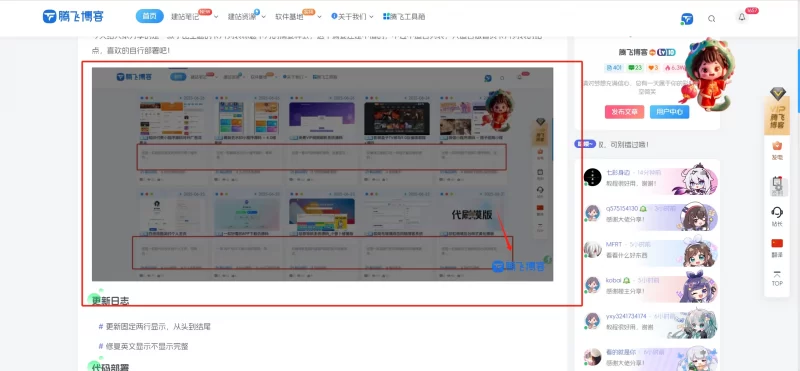Click the avatar of q575154130
Screen dimensions: 800x371
(x=592, y=213)
